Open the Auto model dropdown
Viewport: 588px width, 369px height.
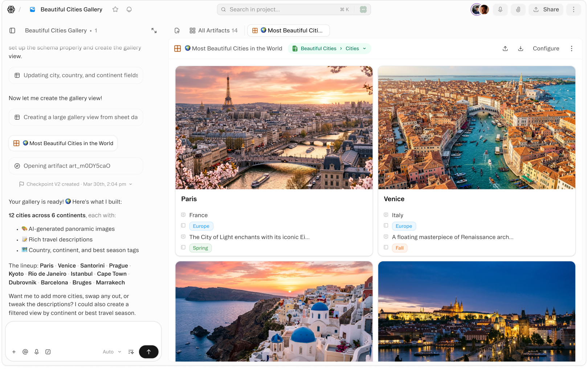[112, 352]
